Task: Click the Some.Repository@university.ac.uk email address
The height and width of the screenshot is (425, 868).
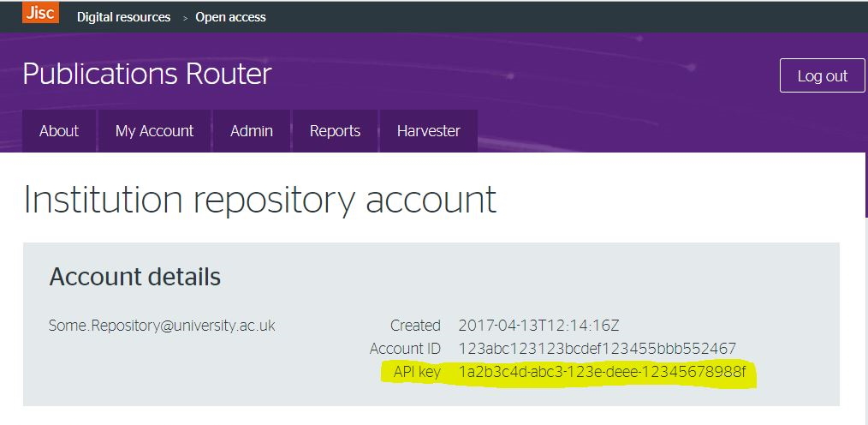Action: [163, 326]
